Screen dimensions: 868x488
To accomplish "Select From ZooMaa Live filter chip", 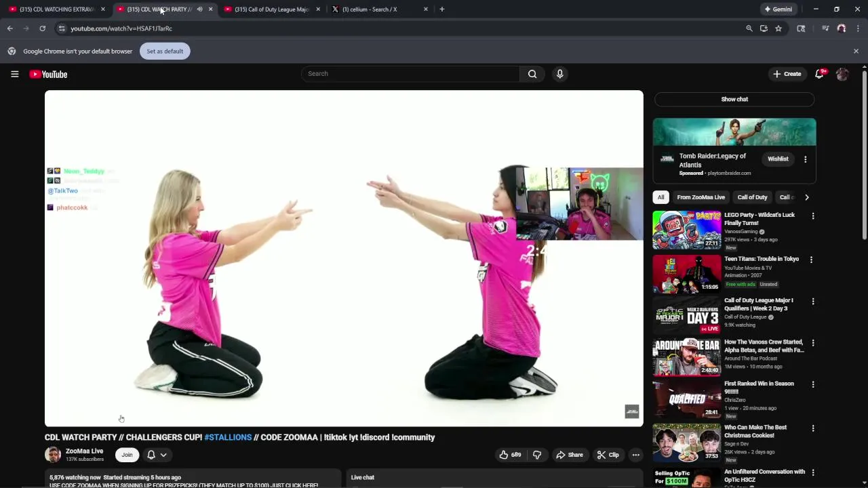I will tap(701, 197).
